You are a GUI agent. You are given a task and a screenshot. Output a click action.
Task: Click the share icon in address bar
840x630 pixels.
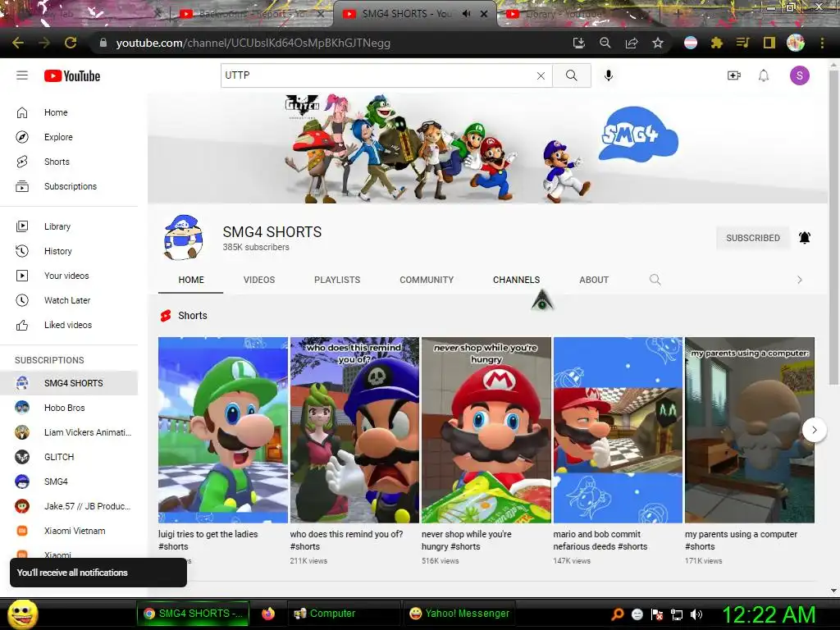pyautogui.click(x=632, y=43)
